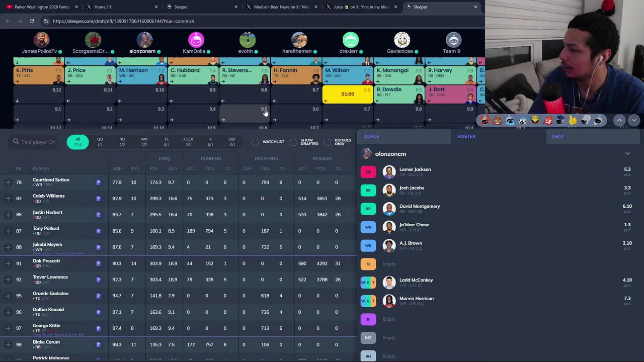The width and height of the screenshot is (644, 362).
Task: Switch to the Parker Washington YouTube browser tab
Action: [x=41, y=7]
